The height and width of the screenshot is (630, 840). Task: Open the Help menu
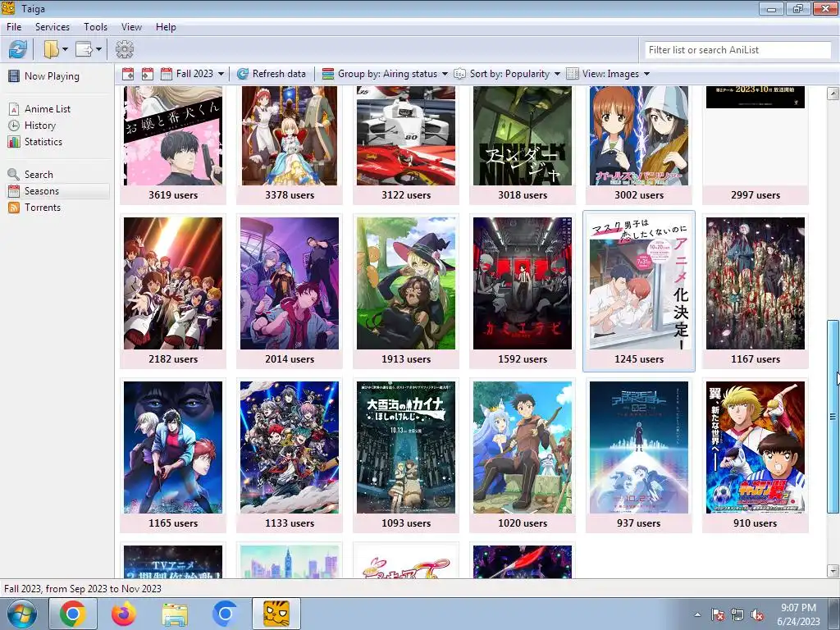pos(166,27)
